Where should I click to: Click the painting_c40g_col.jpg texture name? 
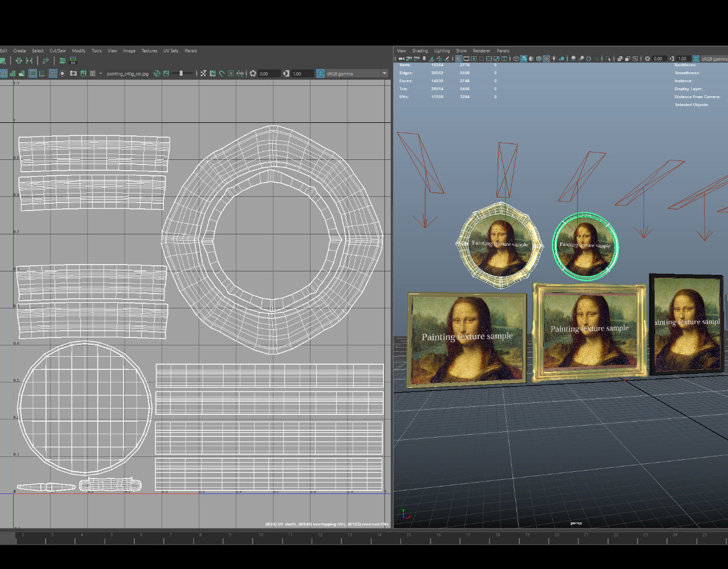[127, 73]
